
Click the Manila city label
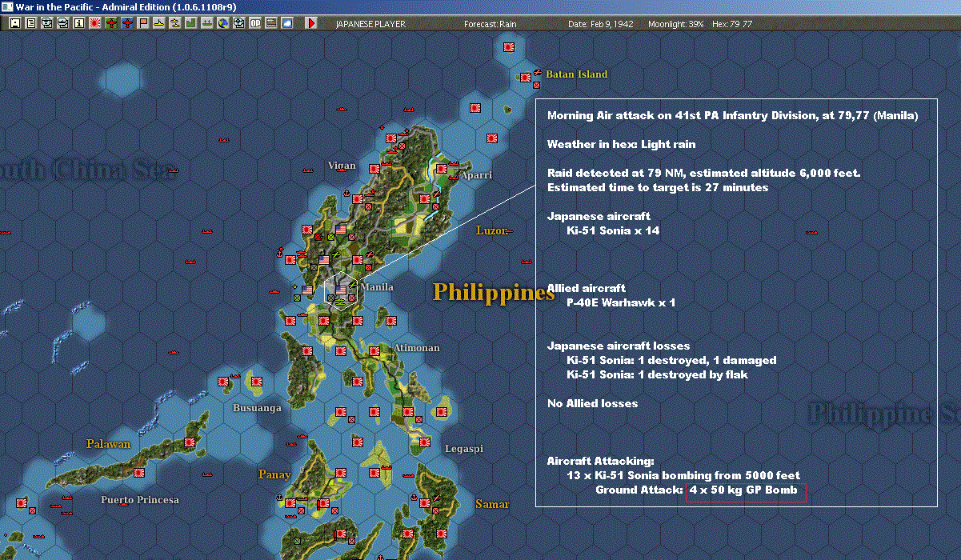[377, 286]
